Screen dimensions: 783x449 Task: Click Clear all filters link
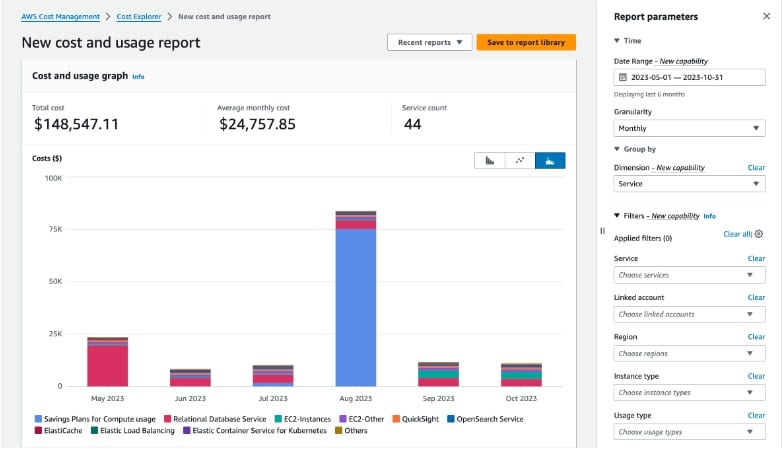[x=737, y=234]
